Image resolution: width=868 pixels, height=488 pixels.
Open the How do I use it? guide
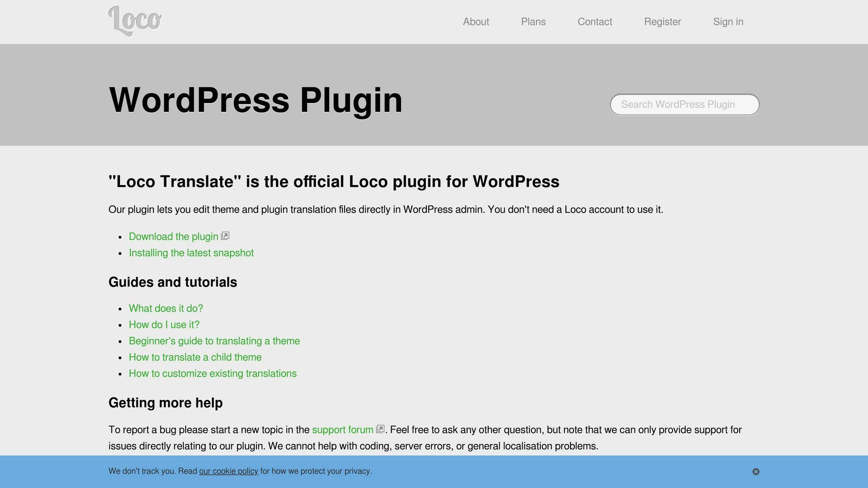tap(164, 324)
